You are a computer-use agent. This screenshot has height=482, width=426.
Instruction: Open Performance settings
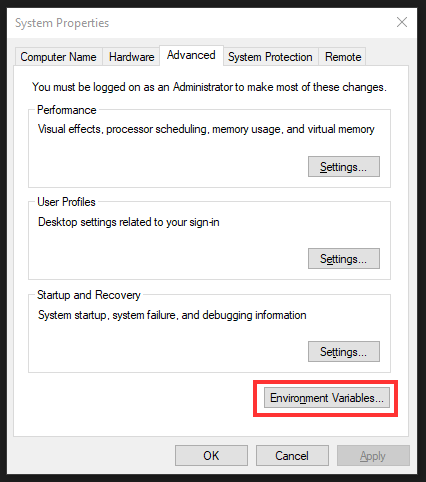344,166
